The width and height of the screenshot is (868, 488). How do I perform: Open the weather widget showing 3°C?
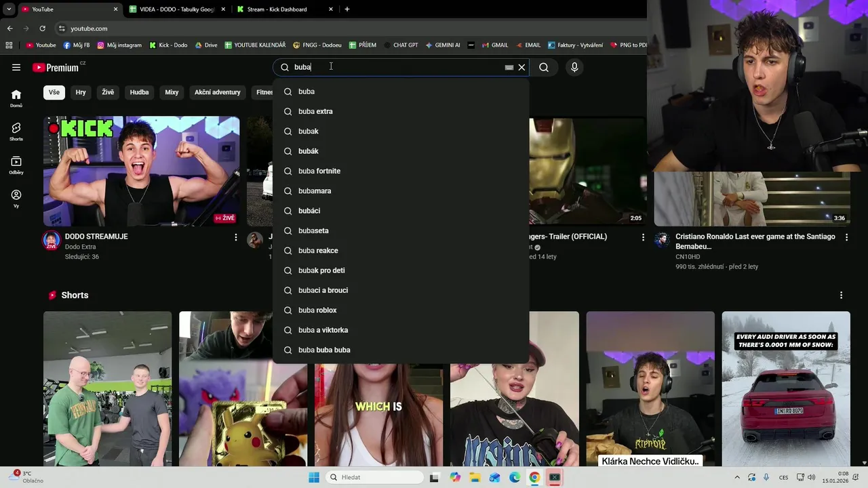(x=27, y=477)
